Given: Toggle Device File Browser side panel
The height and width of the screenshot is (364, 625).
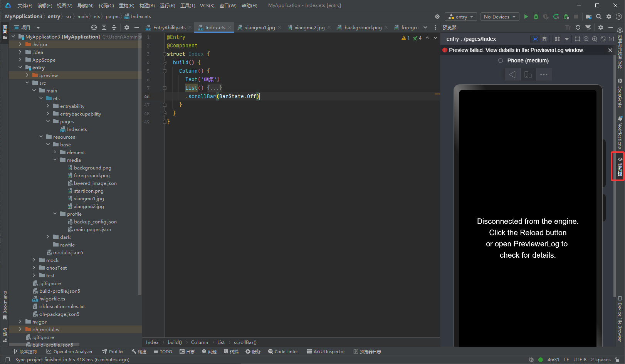Looking at the screenshot, I should 620,319.
